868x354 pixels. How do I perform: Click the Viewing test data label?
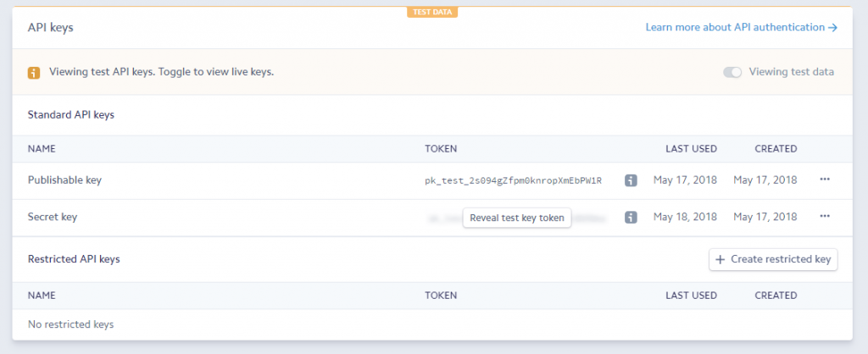(791, 72)
